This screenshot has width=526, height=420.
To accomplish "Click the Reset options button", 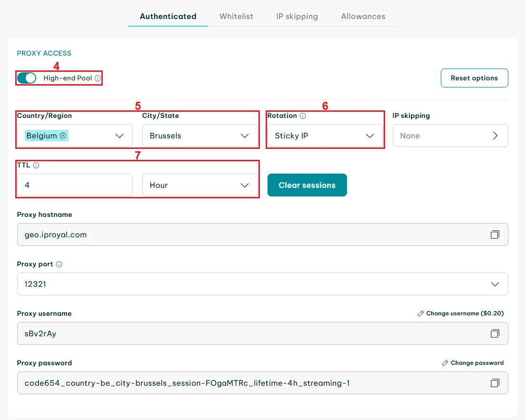I will 474,78.
